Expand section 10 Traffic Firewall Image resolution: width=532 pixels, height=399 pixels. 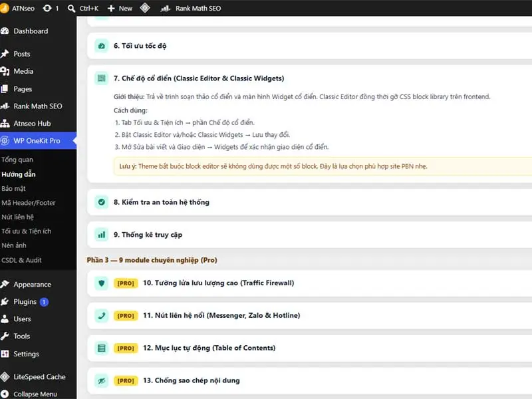point(309,283)
